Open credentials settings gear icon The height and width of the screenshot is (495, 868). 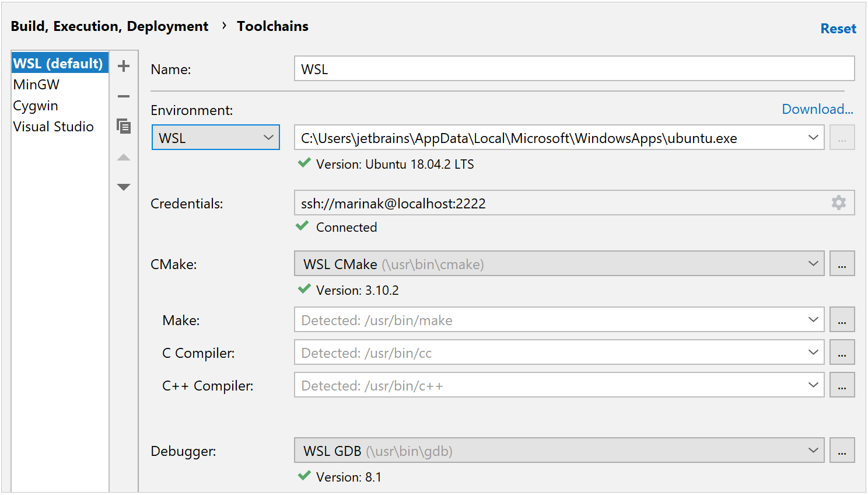839,203
